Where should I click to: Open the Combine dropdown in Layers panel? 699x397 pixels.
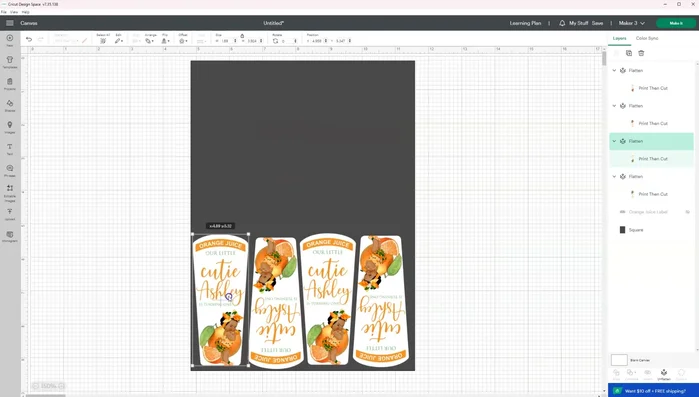(x=631, y=374)
